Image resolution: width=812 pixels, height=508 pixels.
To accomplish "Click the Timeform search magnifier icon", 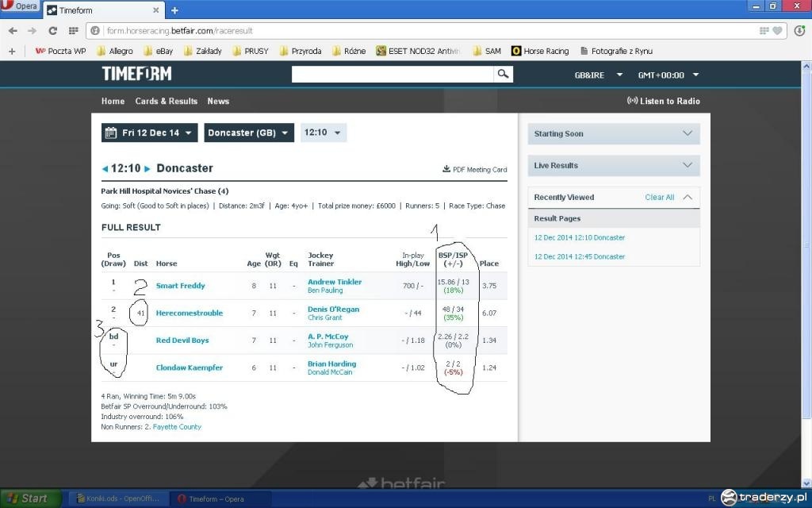I will 503,74.
